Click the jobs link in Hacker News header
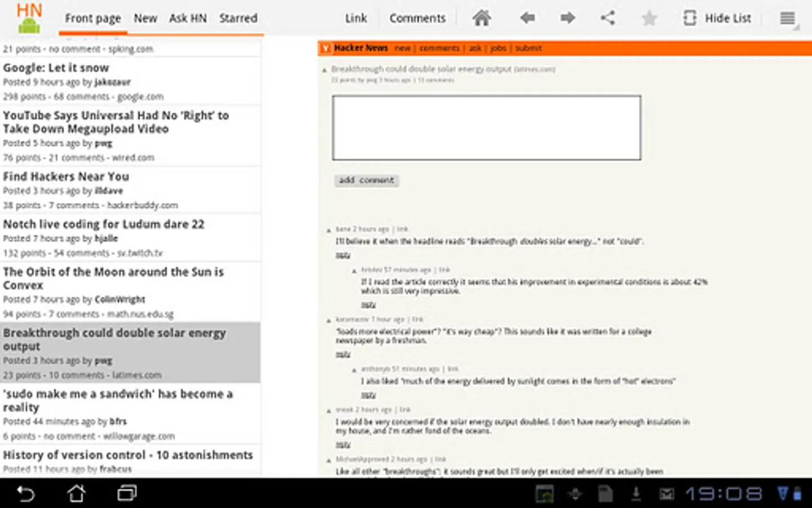Viewport: 812px width, 508px height. click(x=498, y=49)
